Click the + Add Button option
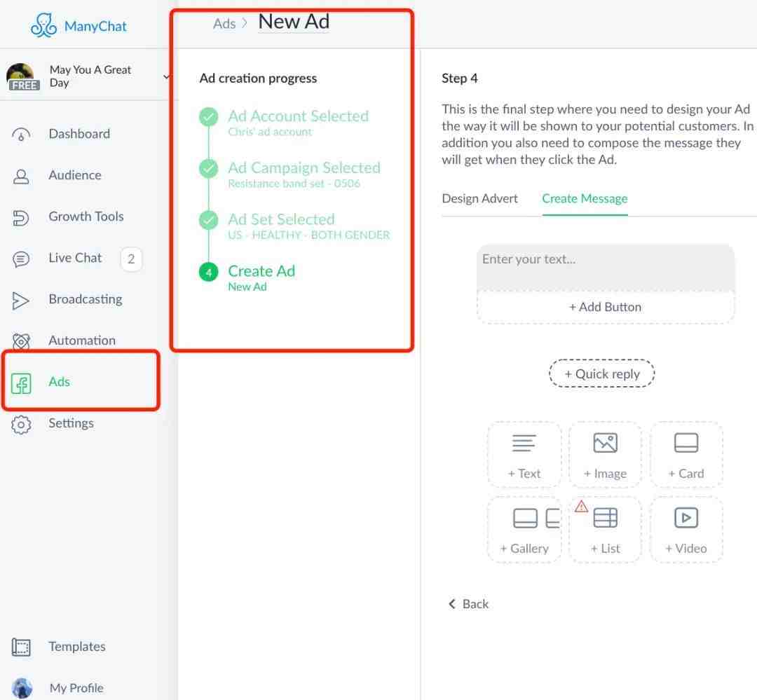The width and height of the screenshot is (757, 700). (x=605, y=307)
